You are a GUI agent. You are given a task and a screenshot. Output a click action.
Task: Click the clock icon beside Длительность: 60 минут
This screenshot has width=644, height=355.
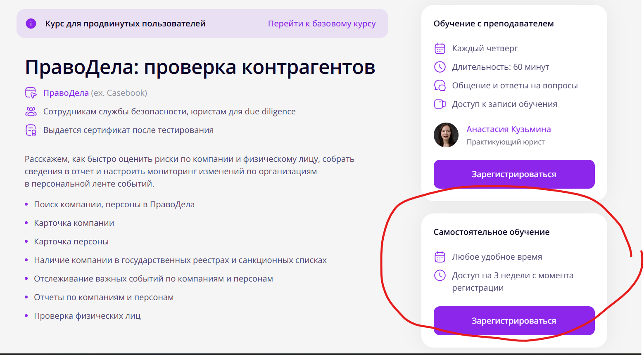440,67
